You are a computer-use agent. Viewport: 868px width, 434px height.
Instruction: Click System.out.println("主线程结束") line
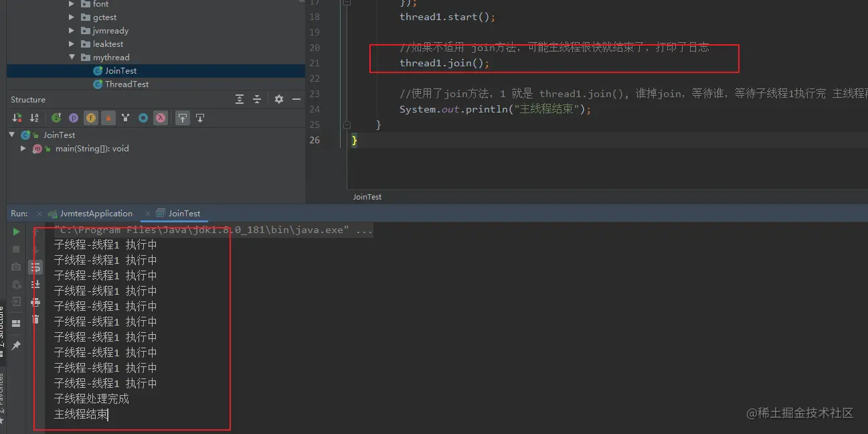495,109
